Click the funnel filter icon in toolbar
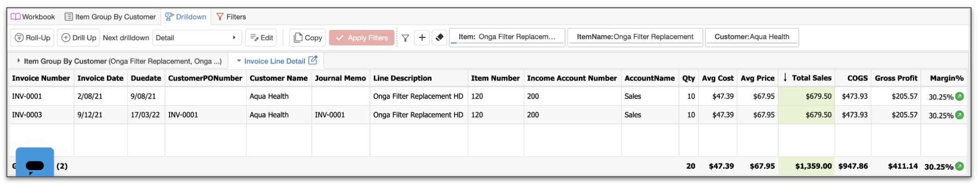The height and width of the screenshot is (186, 980). pos(405,38)
